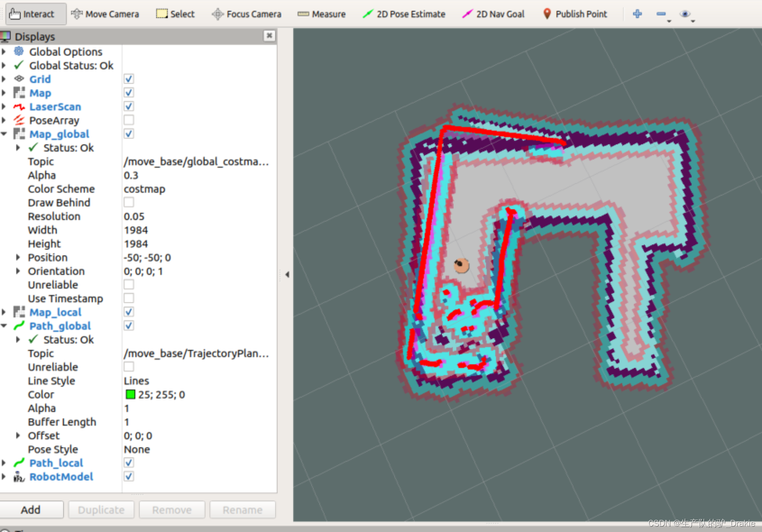762x532 pixels.
Task: Toggle the Path_global display checkbox
Action: [x=129, y=326]
